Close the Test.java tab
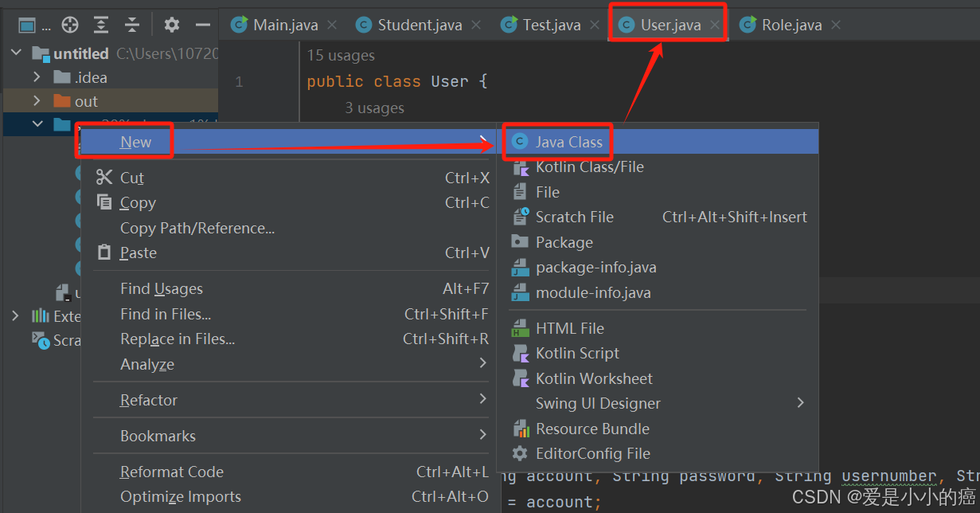This screenshot has width=980, height=513. [x=595, y=25]
